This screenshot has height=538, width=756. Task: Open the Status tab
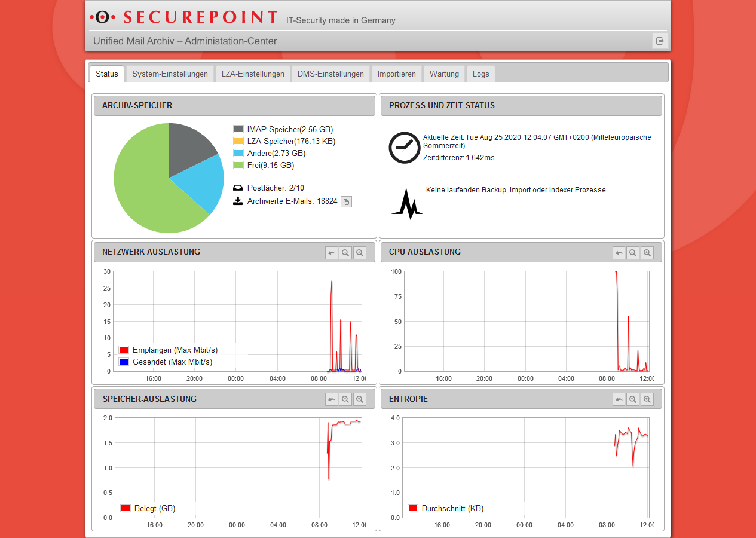(x=107, y=74)
